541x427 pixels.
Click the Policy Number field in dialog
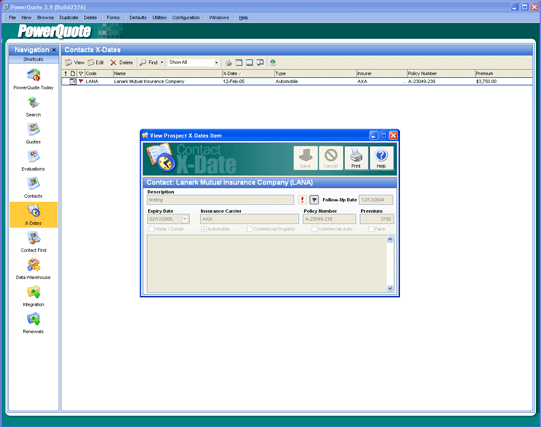[329, 219]
